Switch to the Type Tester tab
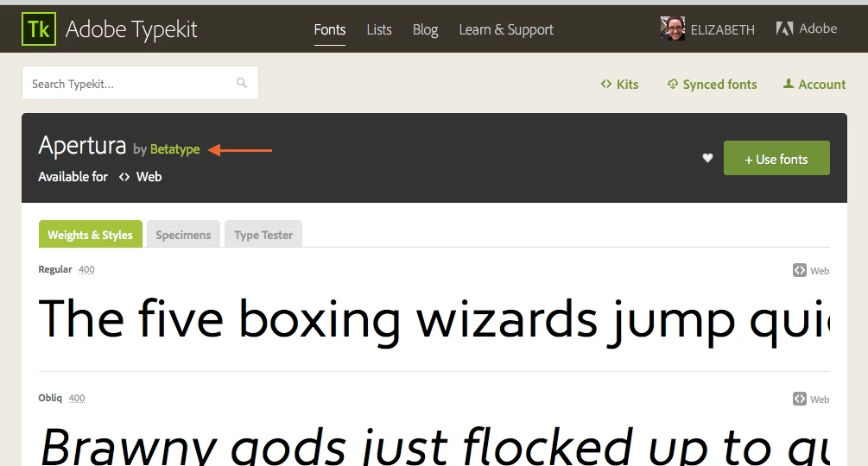 263,235
